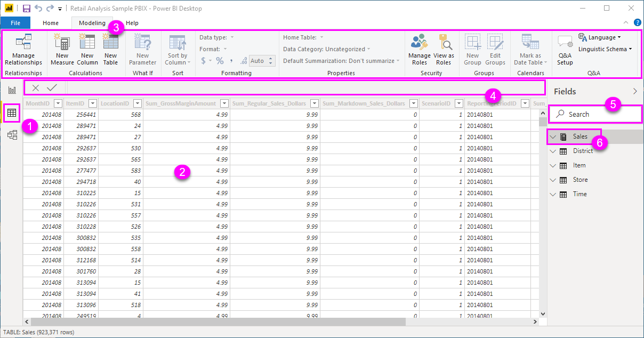Create a New Table
Viewport: 644px width, 338px height.
(x=110, y=49)
